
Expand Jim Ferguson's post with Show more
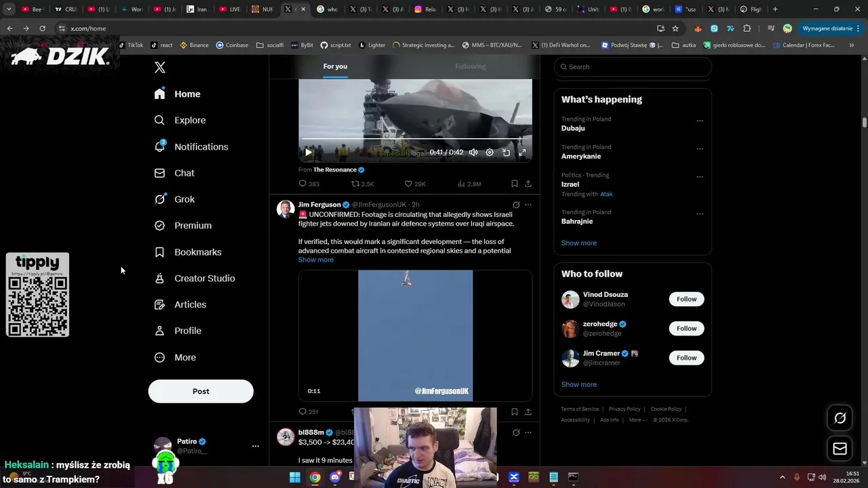[x=316, y=260]
